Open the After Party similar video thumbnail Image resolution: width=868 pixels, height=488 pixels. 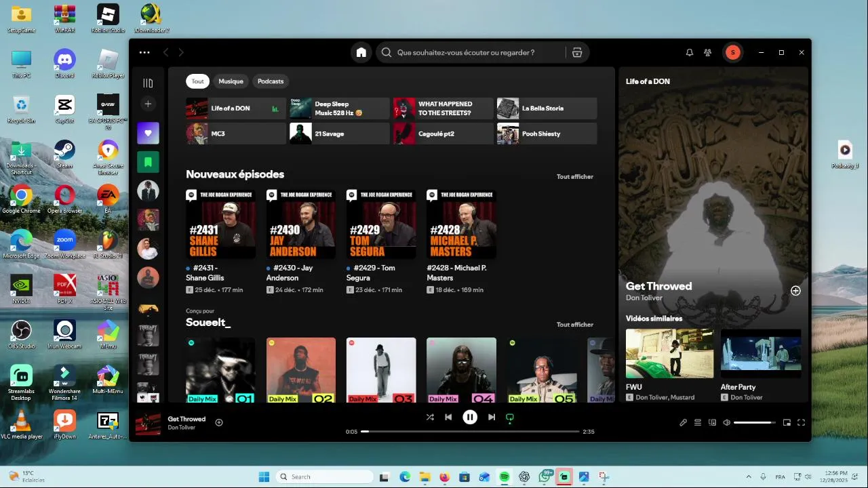[x=761, y=354]
